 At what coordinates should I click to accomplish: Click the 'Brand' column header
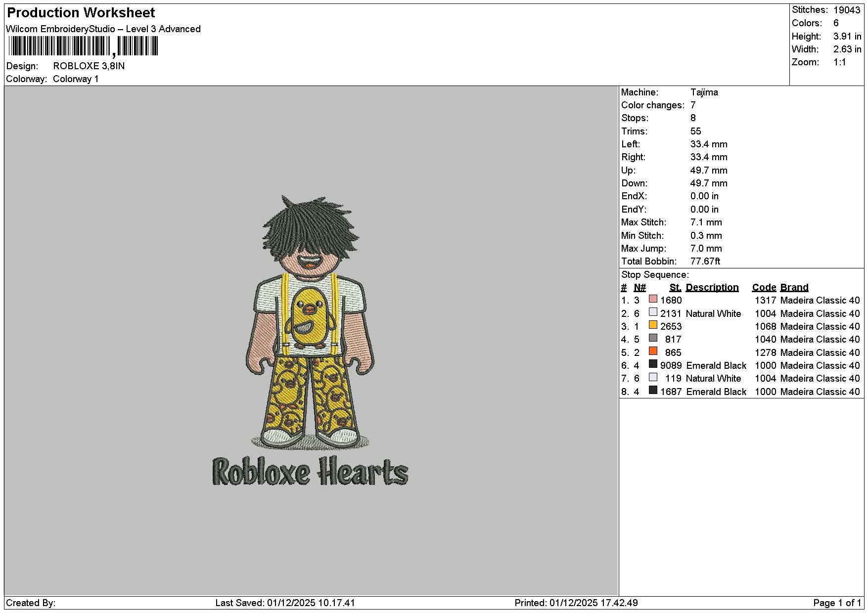pos(794,288)
